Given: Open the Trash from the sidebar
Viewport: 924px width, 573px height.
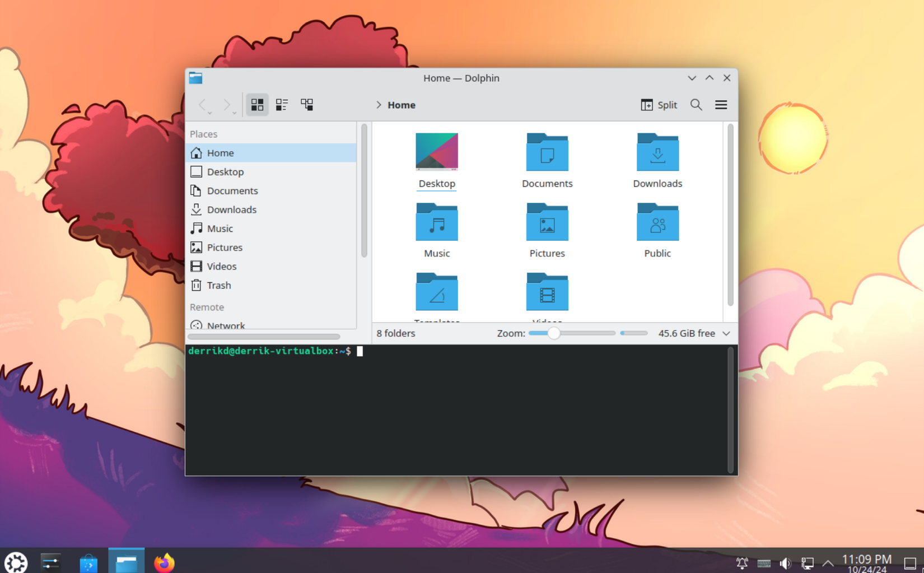Looking at the screenshot, I should (x=218, y=285).
